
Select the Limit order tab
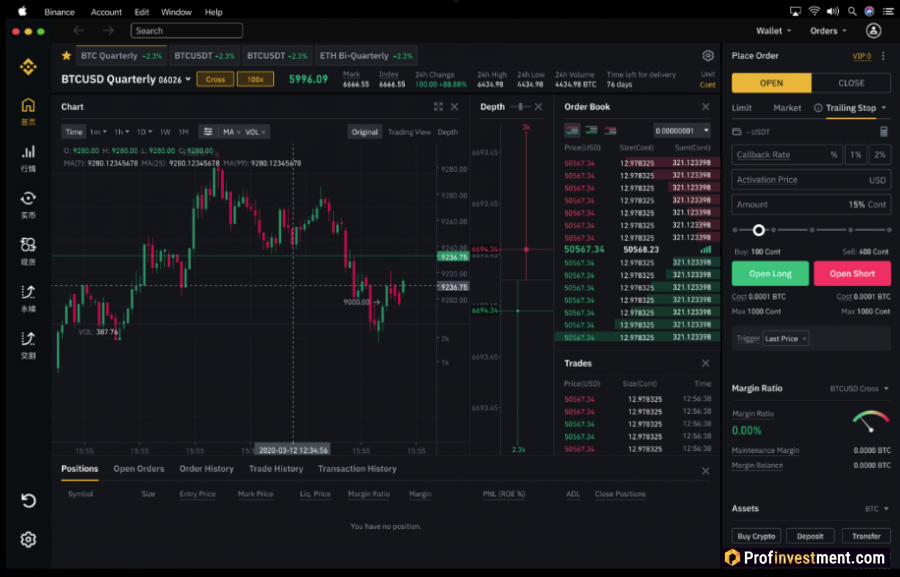tap(742, 108)
